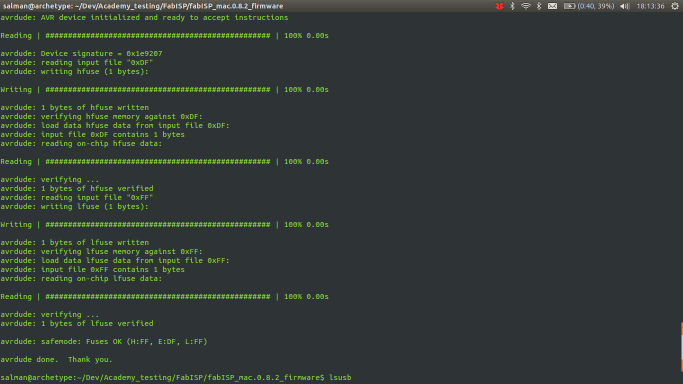Image resolution: width=683 pixels, height=384 pixels.
Task: Click line 'reading input file "0xDF"'
Action: click(x=77, y=63)
